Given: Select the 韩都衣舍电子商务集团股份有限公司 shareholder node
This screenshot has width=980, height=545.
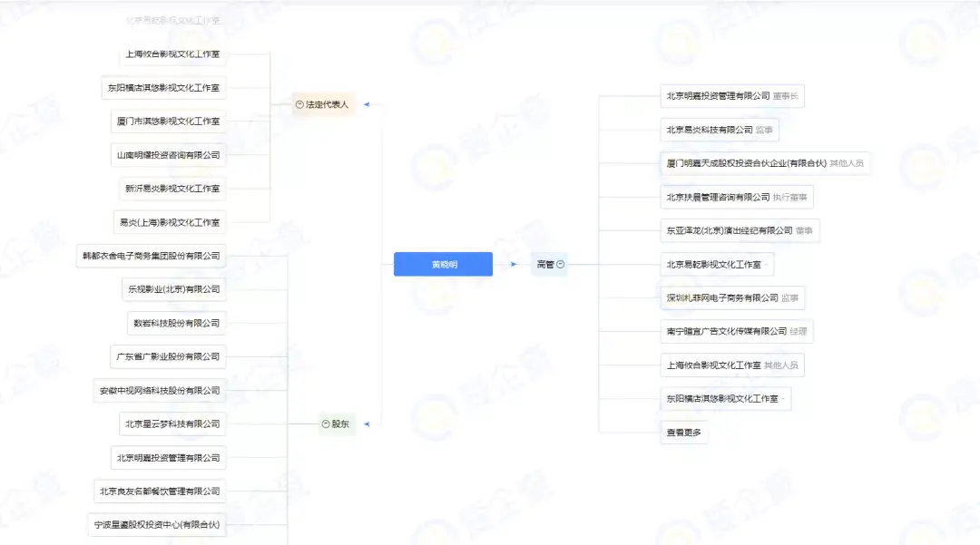Looking at the screenshot, I should pos(150,257).
